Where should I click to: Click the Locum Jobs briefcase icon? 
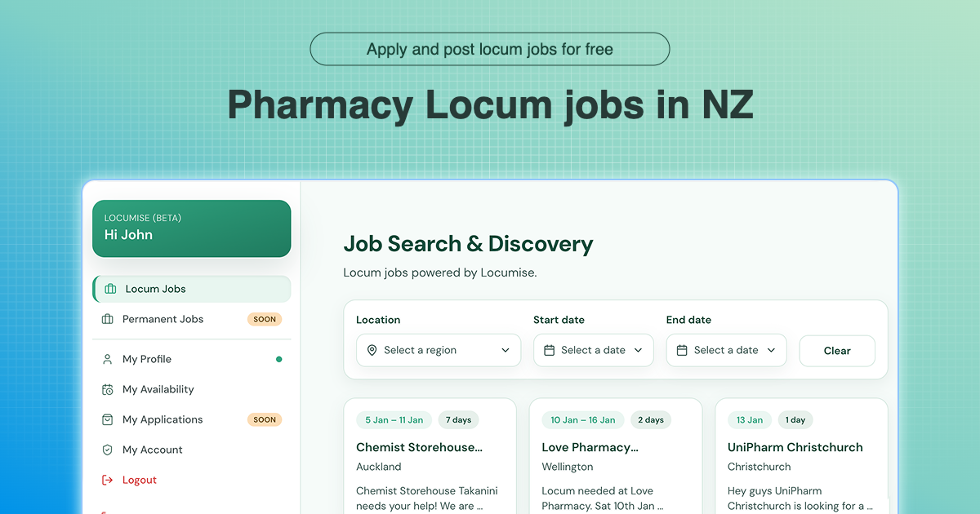tap(110, 289)
